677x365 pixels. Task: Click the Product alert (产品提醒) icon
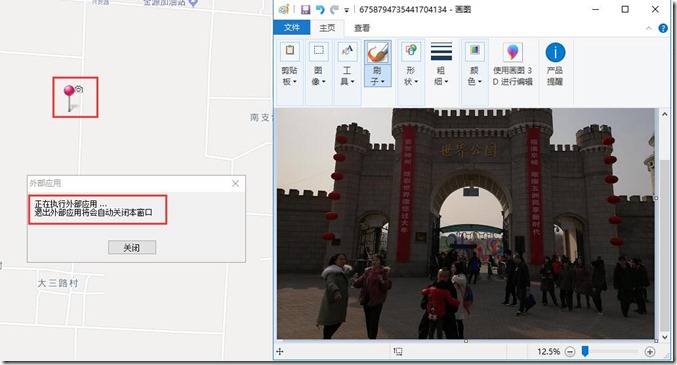pyautogui.click(x=555, y=53)
